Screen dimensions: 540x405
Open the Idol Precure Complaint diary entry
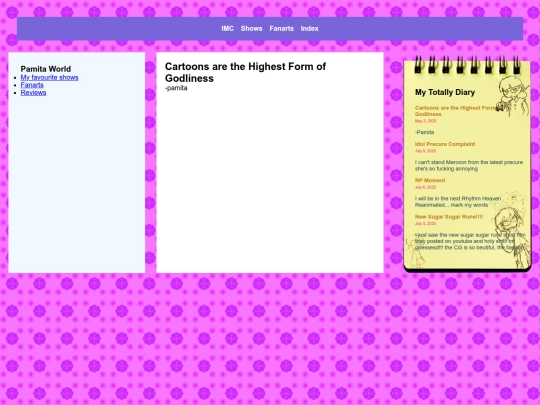[445, 144]
